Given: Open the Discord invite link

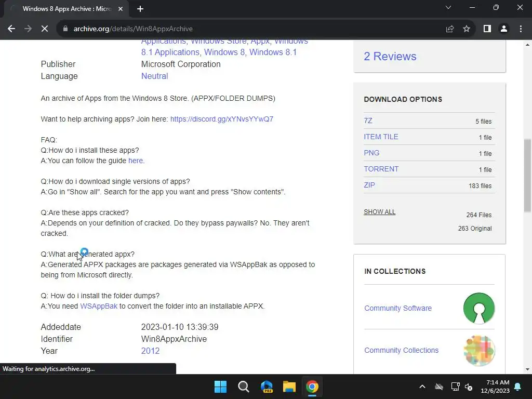Looking at the screenshot, I should pos(221,119).
